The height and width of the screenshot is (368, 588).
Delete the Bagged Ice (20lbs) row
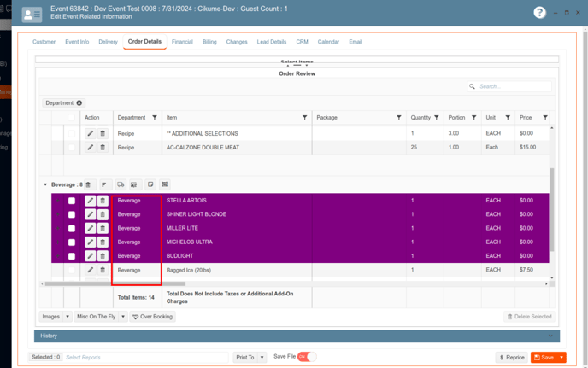103,270
